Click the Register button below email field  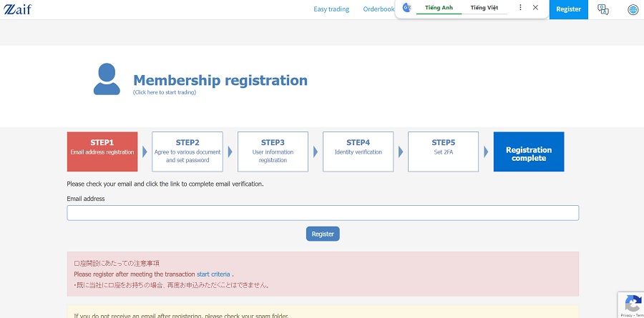click(323, 234)
